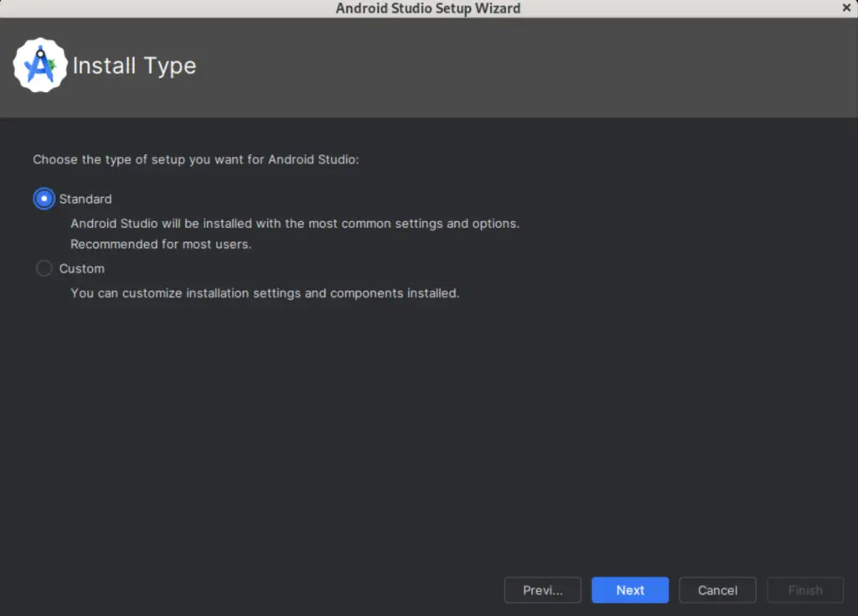Click the Install Type heading
Image resolution: width=858 pixels, height=616 pixels.
pyautogui.click(x=134, y=65)
